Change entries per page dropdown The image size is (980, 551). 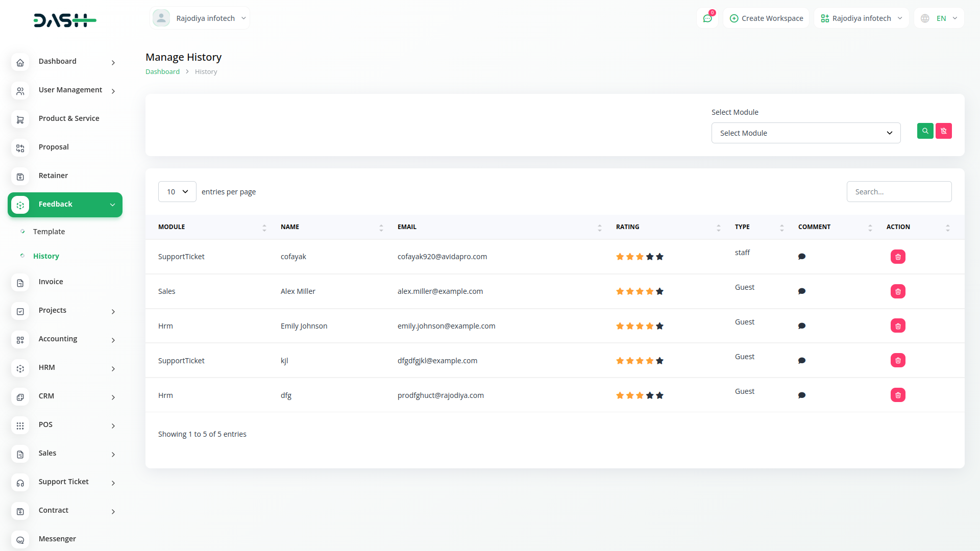click(177, 192)
